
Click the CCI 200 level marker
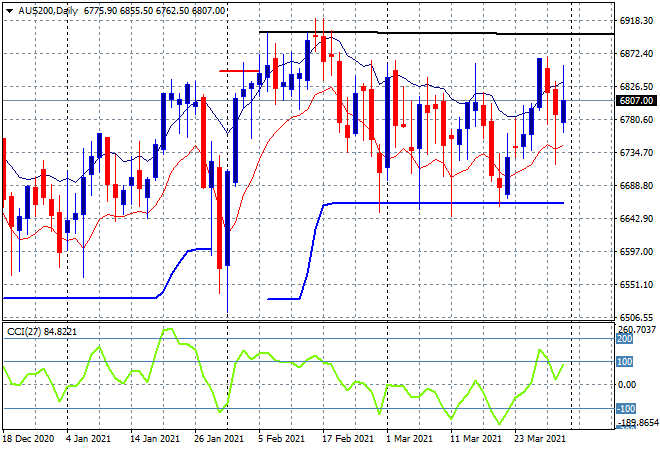click(x=625, y=339)
